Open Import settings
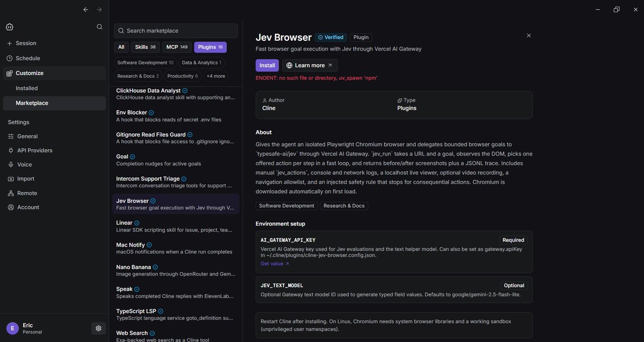The image size is (644, 342). click(54, 179)
